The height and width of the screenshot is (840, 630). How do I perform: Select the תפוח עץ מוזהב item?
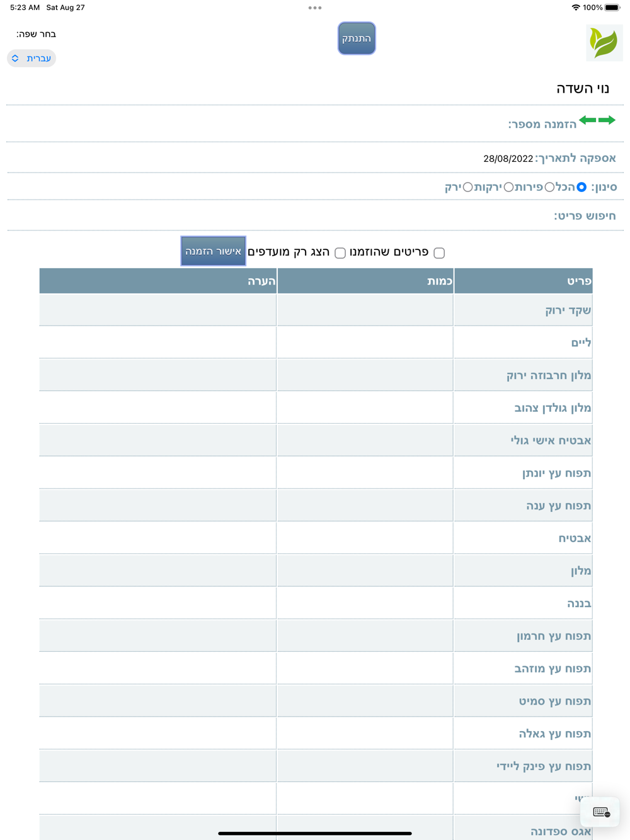click(x=553, y=669)
